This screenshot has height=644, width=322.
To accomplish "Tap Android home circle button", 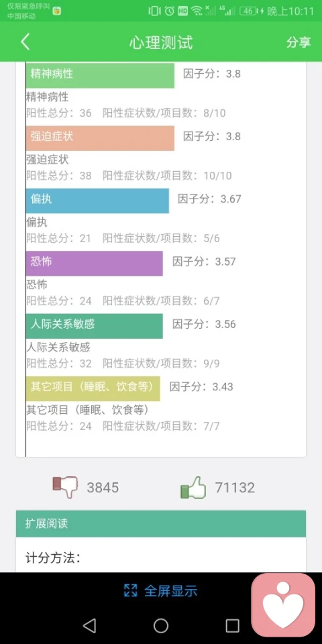I will point(161,625).
